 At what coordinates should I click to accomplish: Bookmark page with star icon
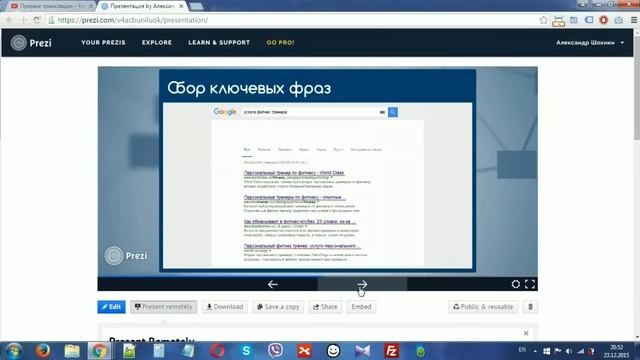pyautogui.click(x=543, y=20)
